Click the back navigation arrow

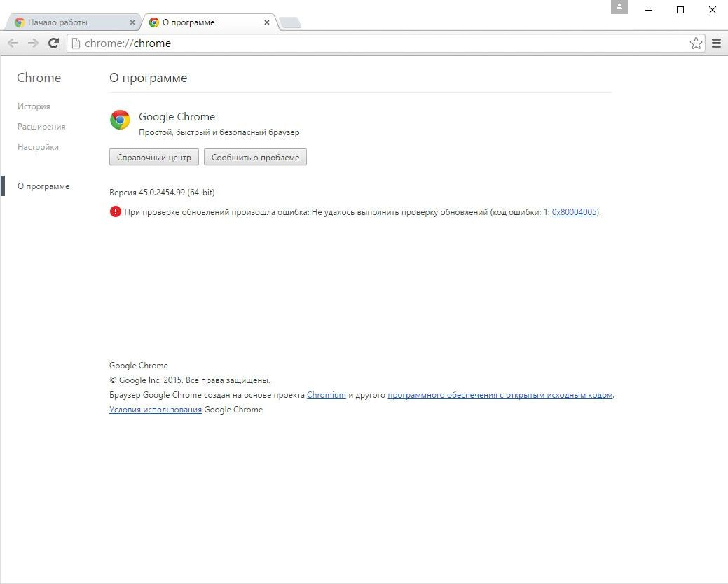click(x=13, y=43)
